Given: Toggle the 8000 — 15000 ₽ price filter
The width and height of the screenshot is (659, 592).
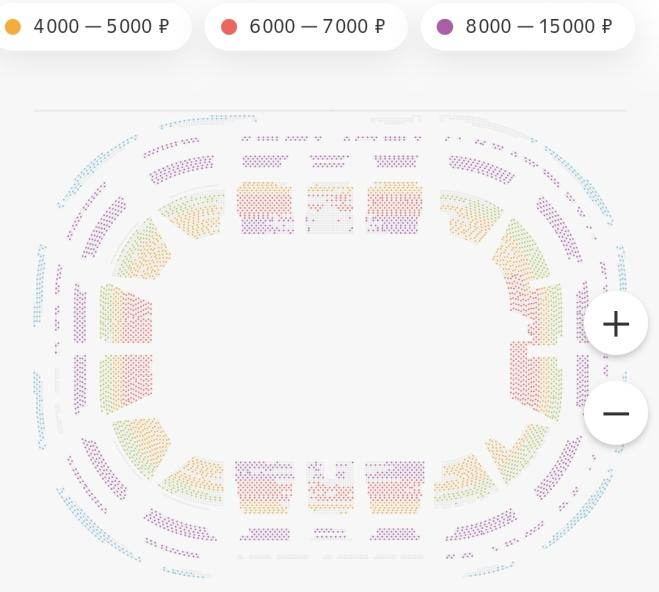Looking at the screenshot, I should coord(528,27).
